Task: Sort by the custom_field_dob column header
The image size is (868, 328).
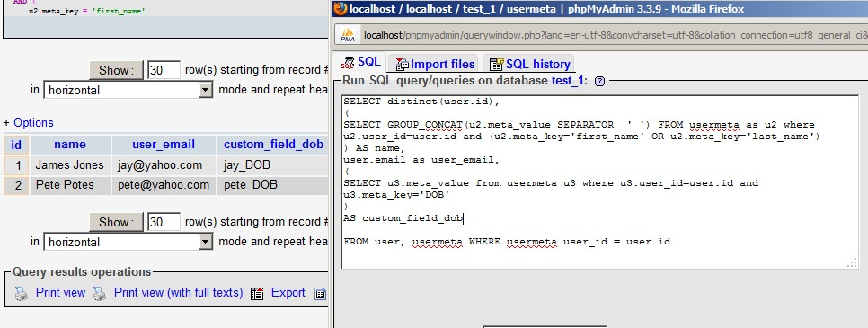Action: [x=273, y=145]
